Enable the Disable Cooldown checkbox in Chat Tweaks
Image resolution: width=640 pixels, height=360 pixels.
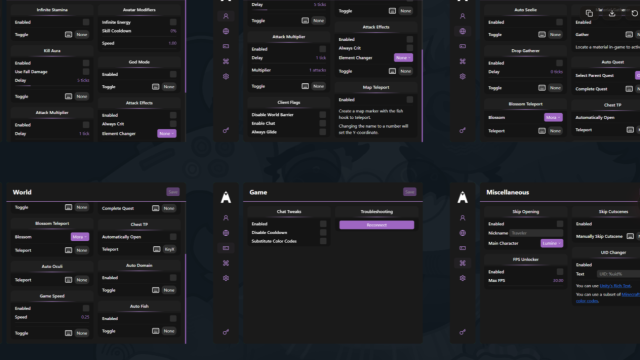coord(323,233)
